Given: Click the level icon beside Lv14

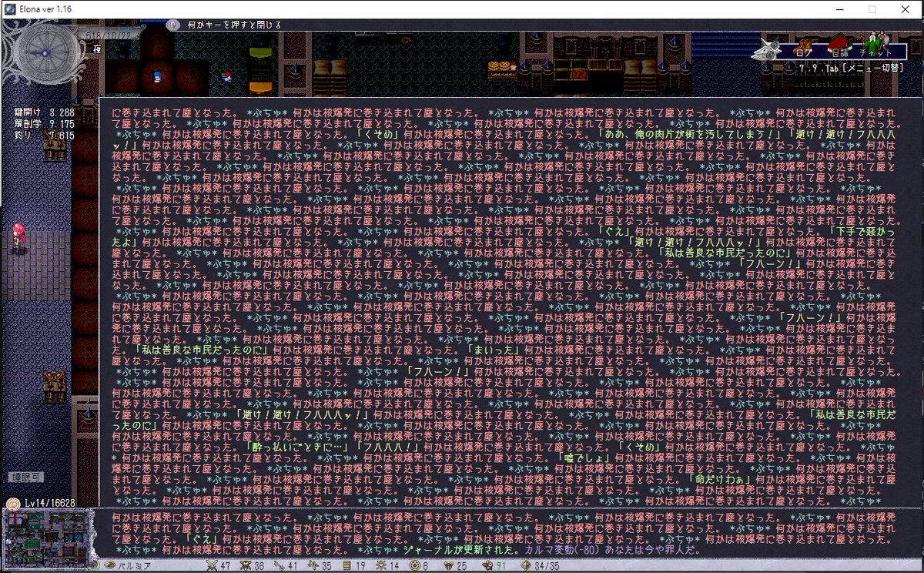Looking at the screenshot, I should (12, 503).
